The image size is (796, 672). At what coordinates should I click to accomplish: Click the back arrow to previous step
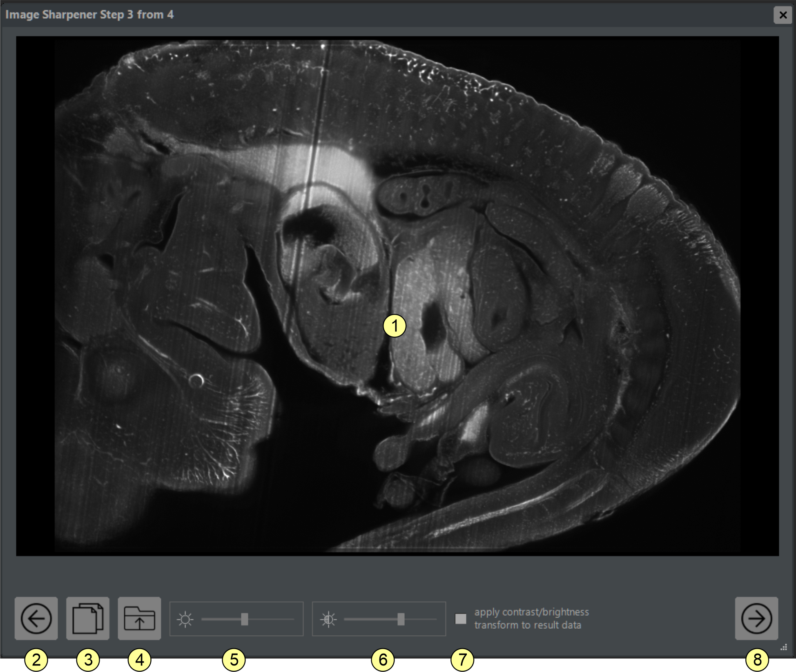click(x=36, y=618)
